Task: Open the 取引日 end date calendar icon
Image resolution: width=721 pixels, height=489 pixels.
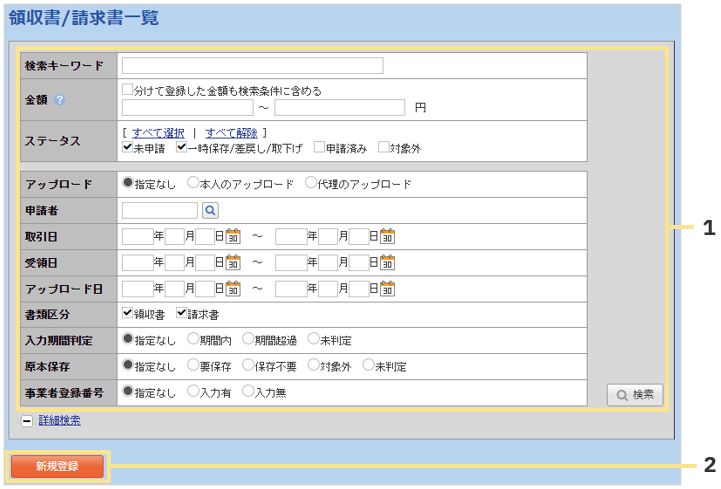Action: [387, 237]
